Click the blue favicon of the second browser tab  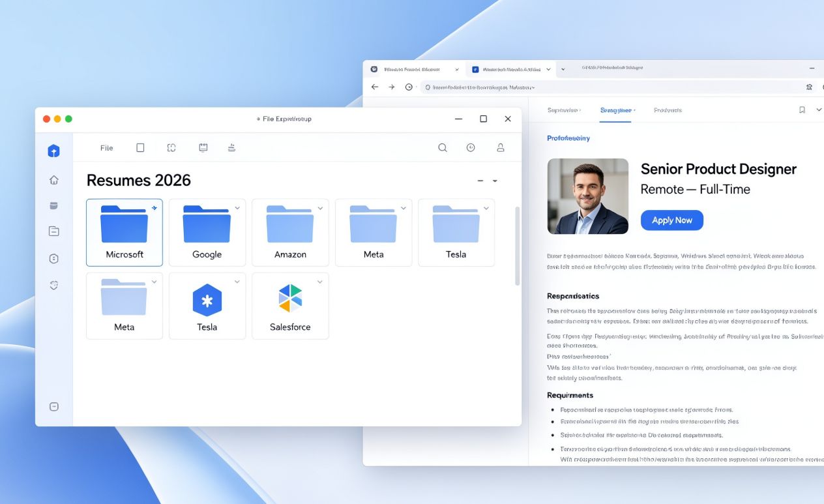pyautogui.click(x=475, y=69)
